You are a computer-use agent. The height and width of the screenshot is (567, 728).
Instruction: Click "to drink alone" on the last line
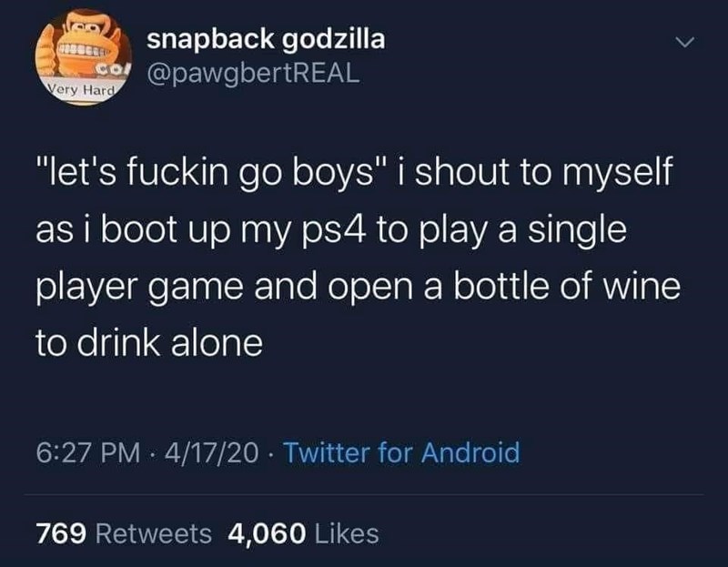tap(149, 343)
